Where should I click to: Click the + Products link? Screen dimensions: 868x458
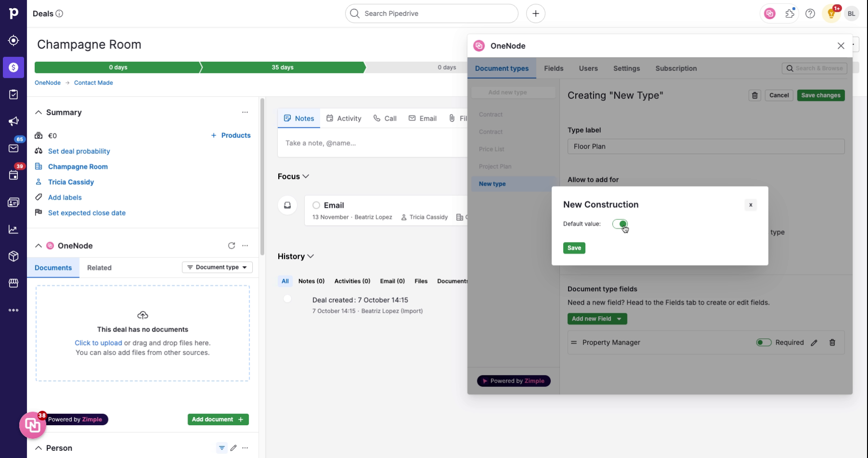pos(231,135)
